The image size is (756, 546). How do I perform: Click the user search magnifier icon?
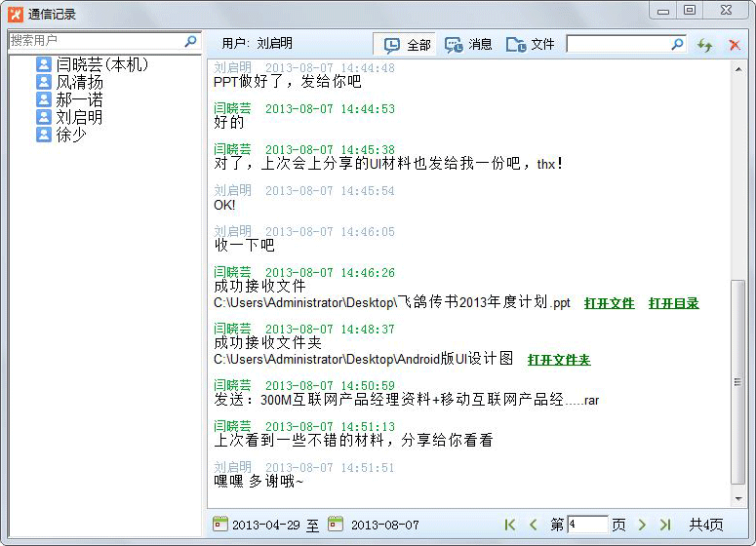pyautogui.click(x=190, y=42)
